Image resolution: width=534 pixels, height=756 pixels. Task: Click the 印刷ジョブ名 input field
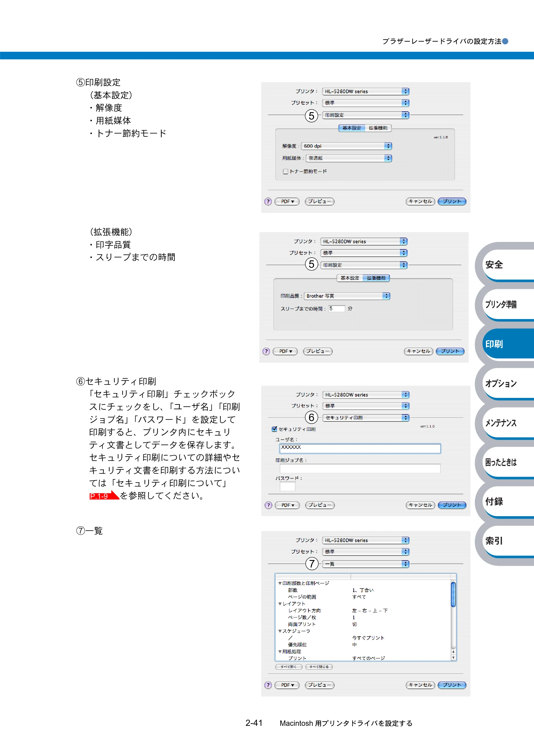point(360,469)
